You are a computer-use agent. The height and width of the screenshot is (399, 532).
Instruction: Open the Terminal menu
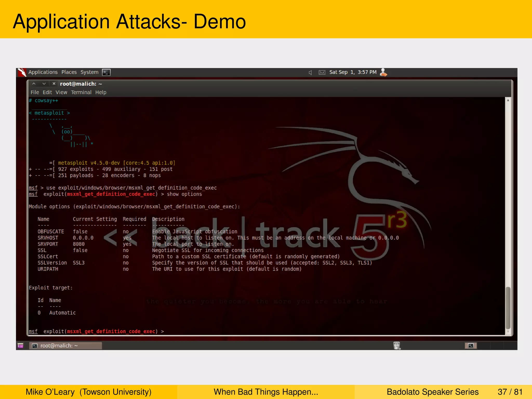(x=81, y=92)
